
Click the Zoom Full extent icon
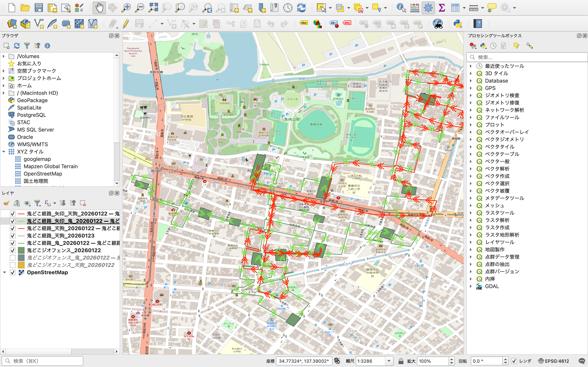(x=153, y=8)
